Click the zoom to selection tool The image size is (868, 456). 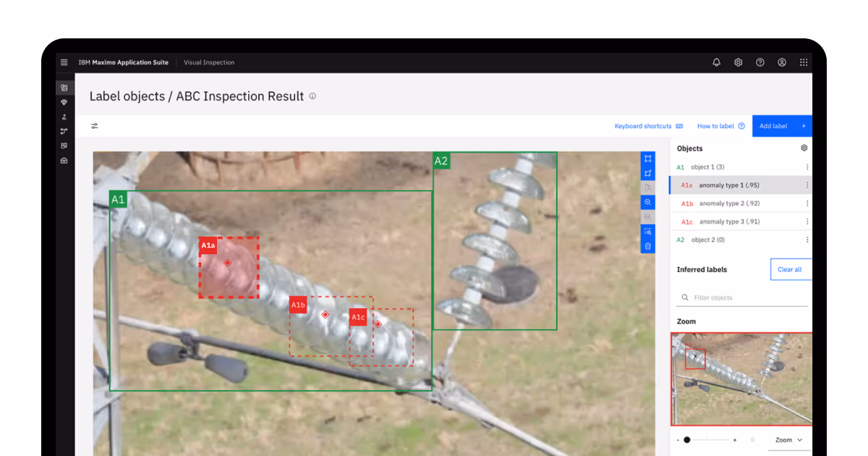coord(648,231)
